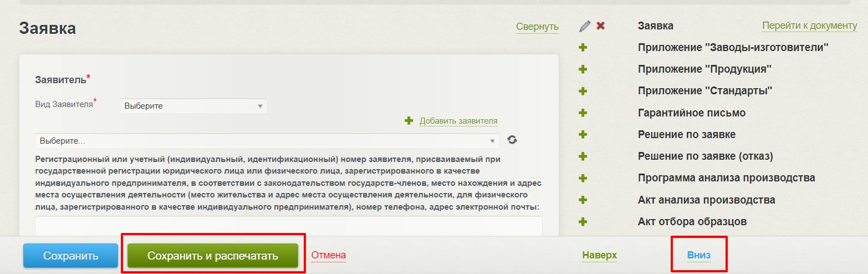Viewport: 868px width, 274px height.
Task: Click the red Отмена link
Action: (328, 255)
